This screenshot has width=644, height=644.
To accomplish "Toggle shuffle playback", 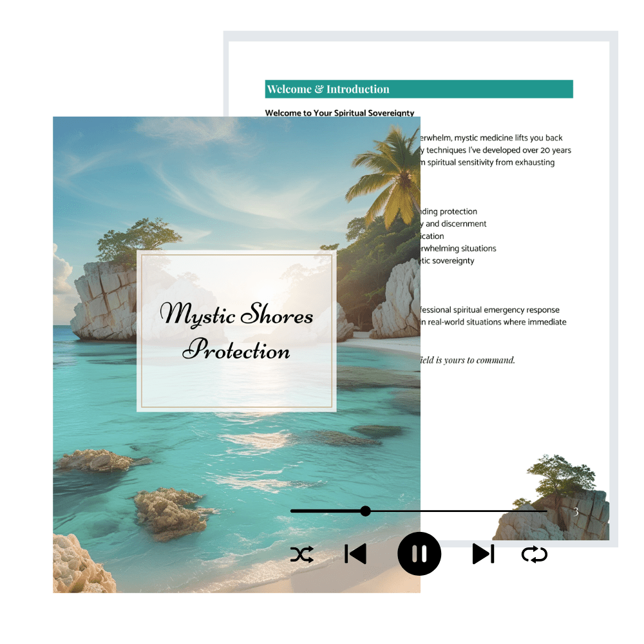I will (x=301, y=554).
